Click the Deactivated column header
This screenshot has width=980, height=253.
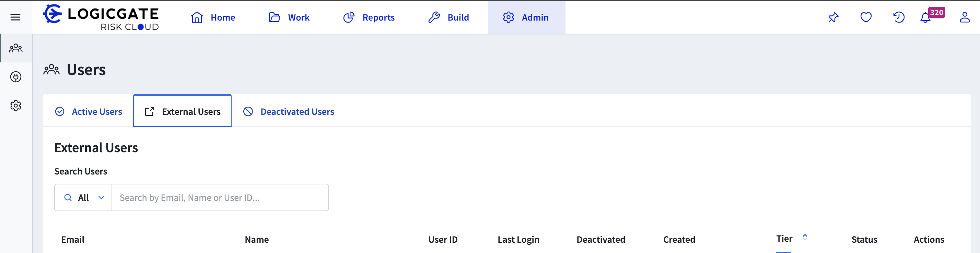tap(601, 239)
